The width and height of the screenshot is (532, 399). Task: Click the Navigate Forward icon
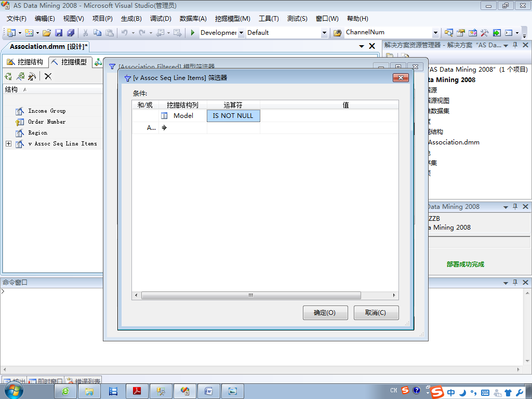coord(177,33)
